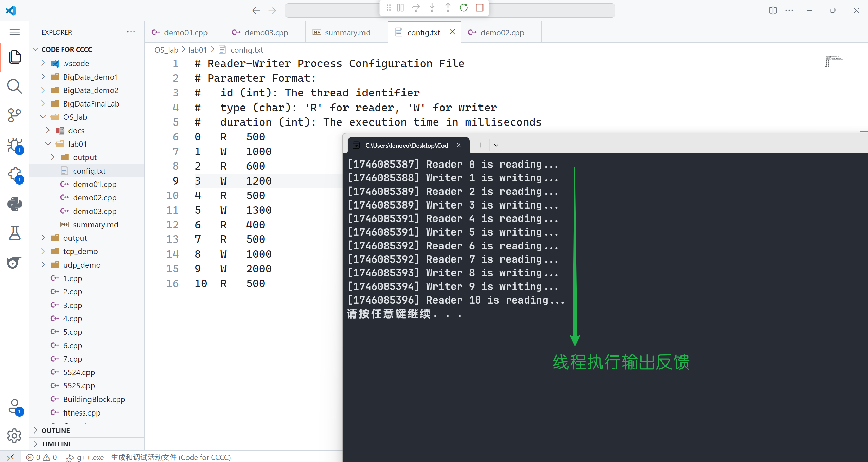Pause the debug session
This screenshot has width=868, height=462.
pyautogui.click(x=400, y=8)
